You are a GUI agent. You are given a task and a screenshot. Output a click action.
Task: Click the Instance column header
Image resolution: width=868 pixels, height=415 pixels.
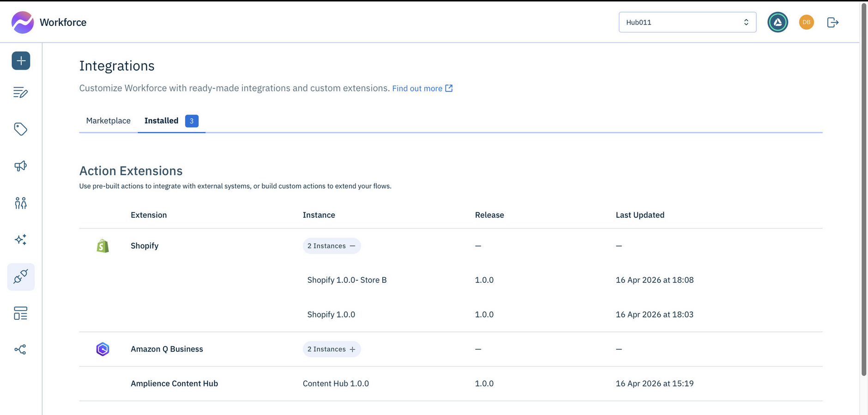pos(319,215)
